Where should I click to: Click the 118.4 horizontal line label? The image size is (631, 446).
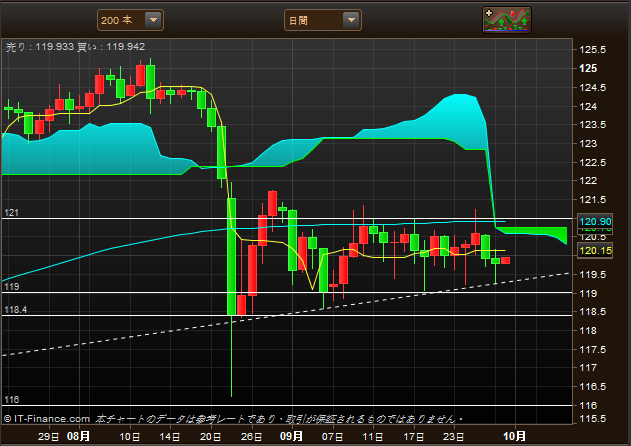click(x=15, y=310)
